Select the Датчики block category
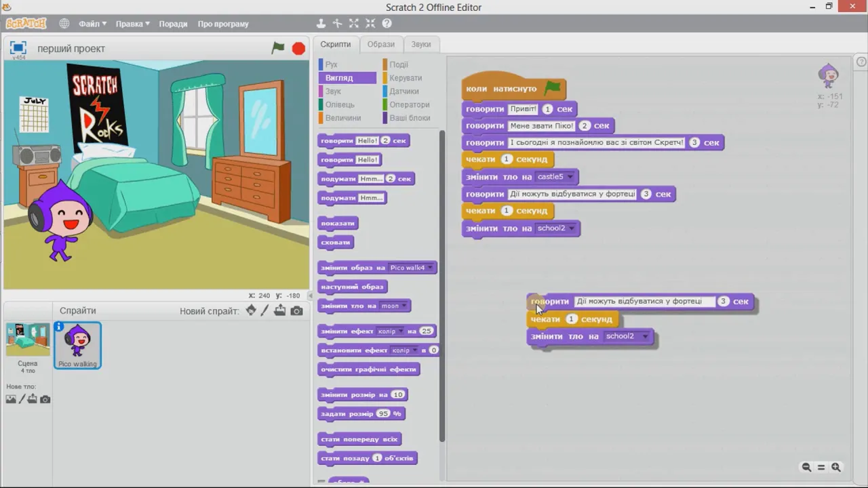 click(x=411, y=91)
